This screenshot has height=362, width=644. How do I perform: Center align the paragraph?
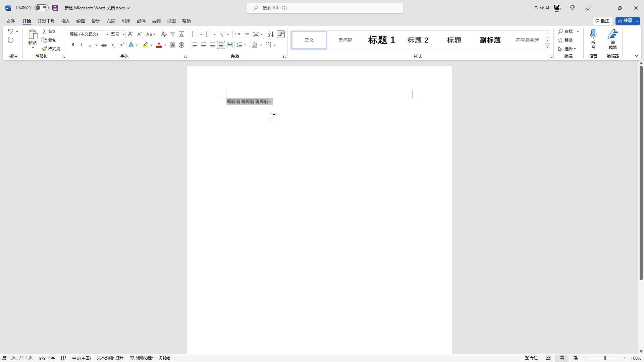(204, 45)
